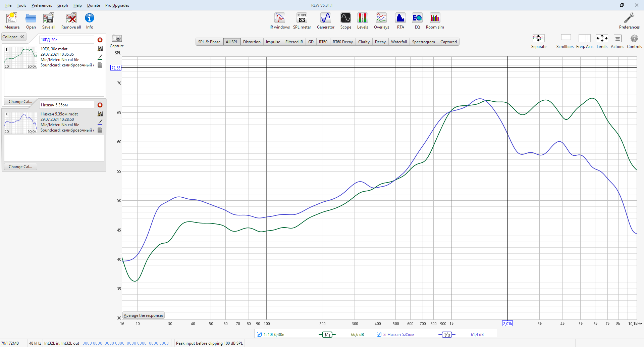Open the Tools menu
Viewport: 644px width, 347px height.
tap(21, 5)
